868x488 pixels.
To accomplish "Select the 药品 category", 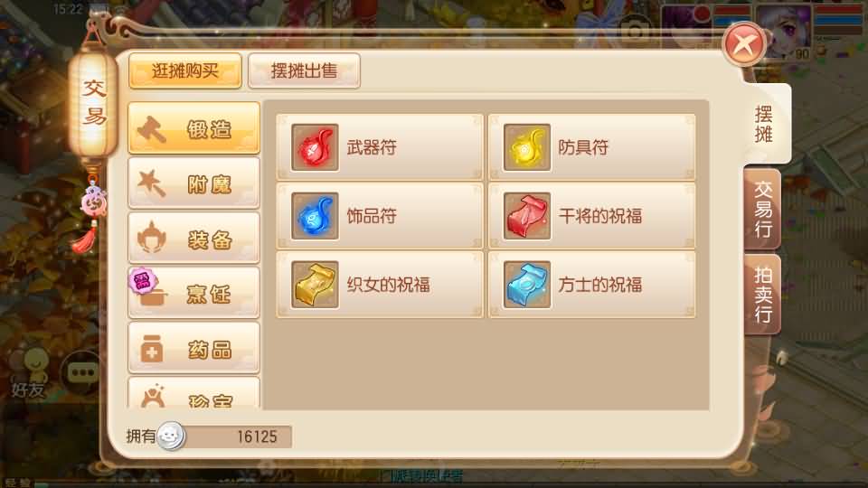I will pyautogui.click(x=193, y=348).
